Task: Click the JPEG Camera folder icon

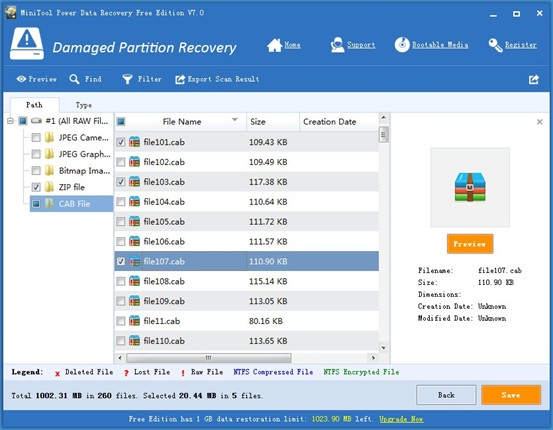Action: point(50,137)
